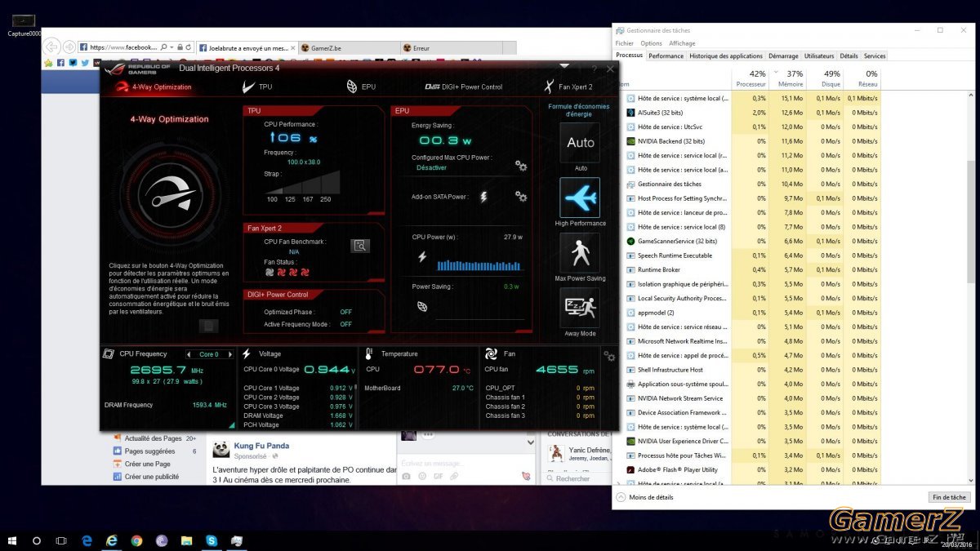Click the Désactiver link under Max CPU Power
Screen dimensions: 980x551
pos(431,167)
